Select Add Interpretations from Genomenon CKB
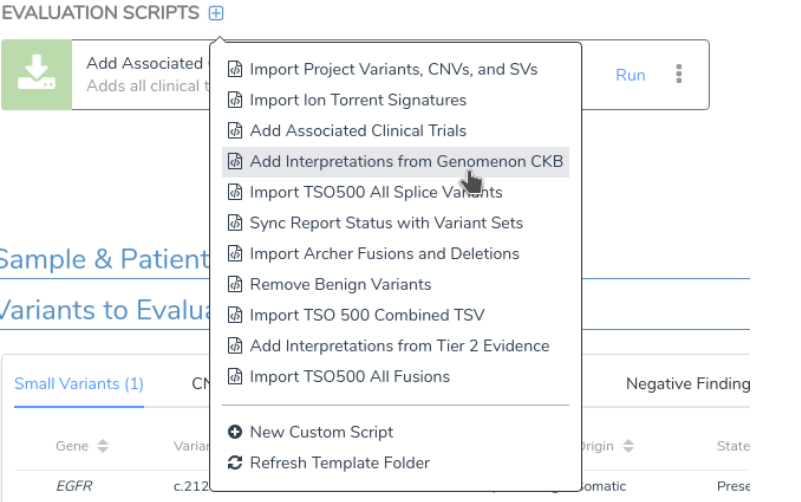 [406, 161]
